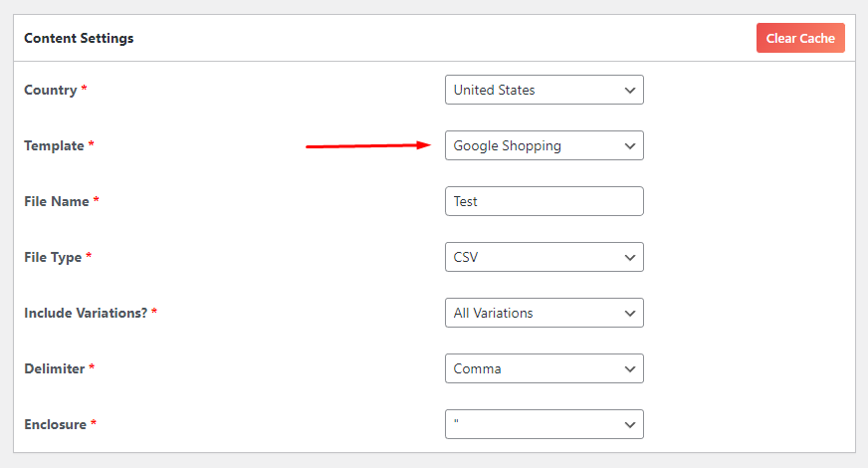The height and width of the screenshot is (468, 868).
Task: Click the File Type label text
Action: 53,257
